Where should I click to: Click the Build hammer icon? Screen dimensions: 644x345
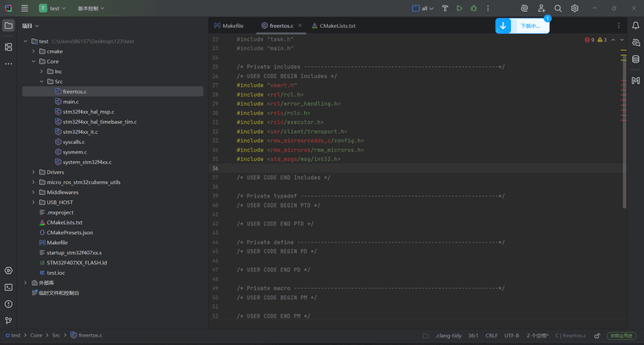pos(445,8)
